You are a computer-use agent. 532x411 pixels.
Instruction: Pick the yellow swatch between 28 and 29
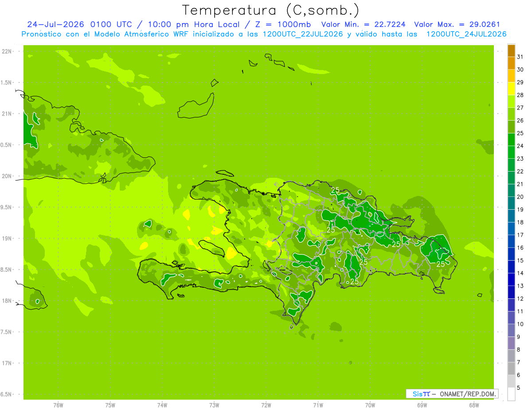[511, 89]
